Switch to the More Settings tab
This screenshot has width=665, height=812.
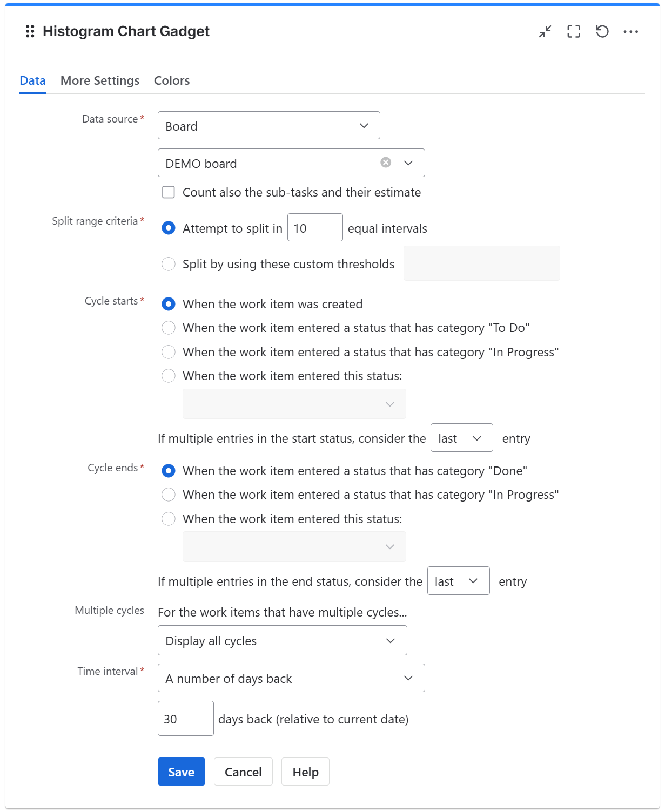pyautogui.click(x=99, y=80)
